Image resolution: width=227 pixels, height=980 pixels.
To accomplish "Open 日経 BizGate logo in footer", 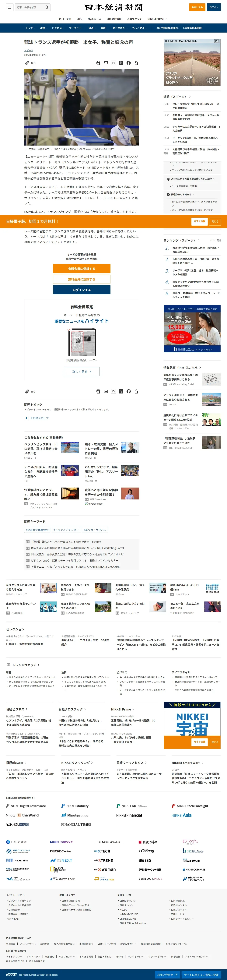I will 193,851.
